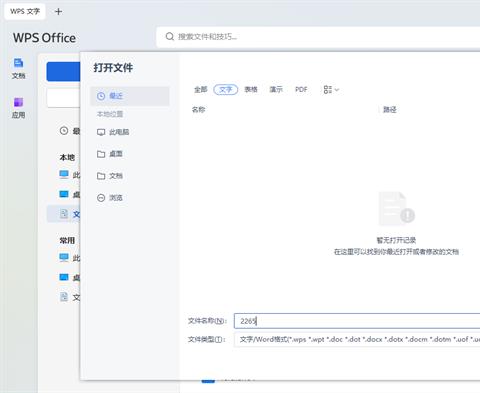Open 应用 in the WPS left sidebar
The height and width of the screenshot is (393, 480).
click(x=19, y=108)
